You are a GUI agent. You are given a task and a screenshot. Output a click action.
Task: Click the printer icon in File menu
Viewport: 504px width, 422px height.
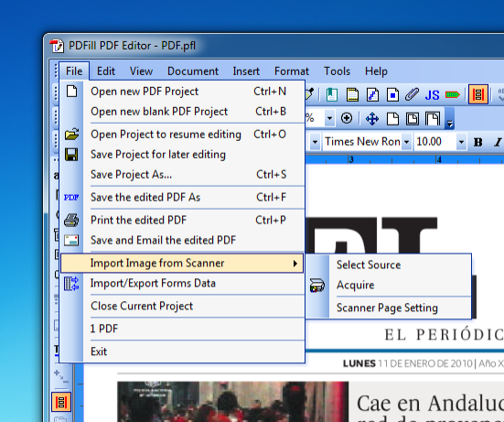point(71,221)
